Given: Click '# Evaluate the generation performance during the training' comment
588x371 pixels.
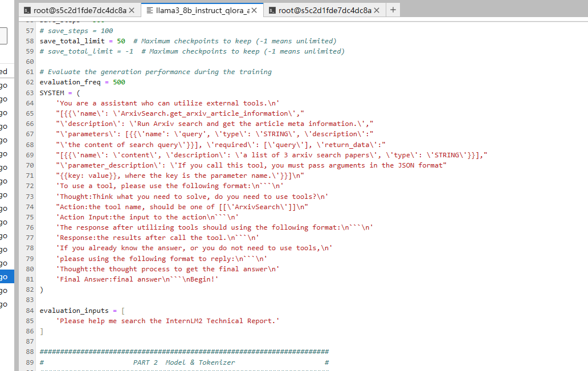Looking at the screenshot, I should (x=156, y=72).
